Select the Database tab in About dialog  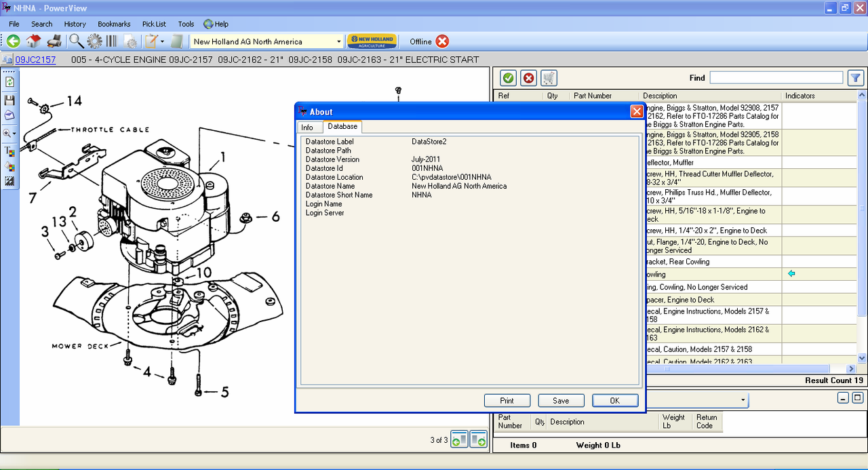[x=342, y=127]
